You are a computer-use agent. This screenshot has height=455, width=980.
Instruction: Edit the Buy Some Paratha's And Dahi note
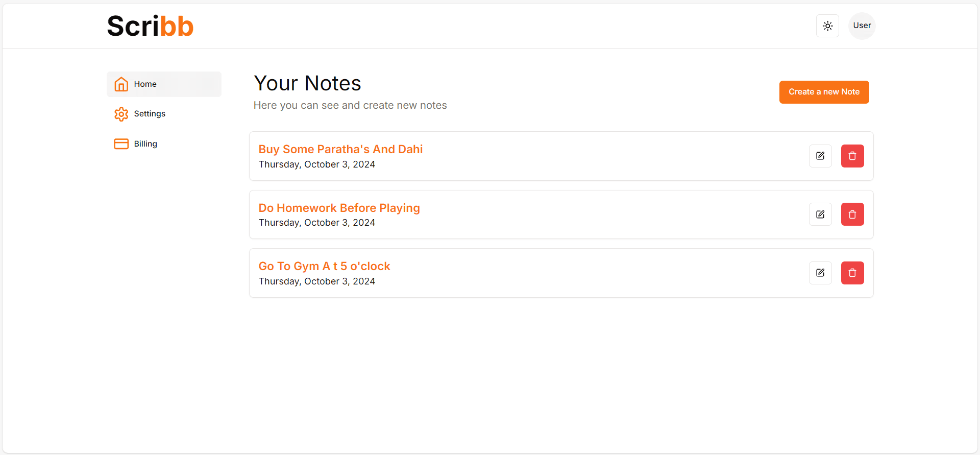[x=820, y=156]
